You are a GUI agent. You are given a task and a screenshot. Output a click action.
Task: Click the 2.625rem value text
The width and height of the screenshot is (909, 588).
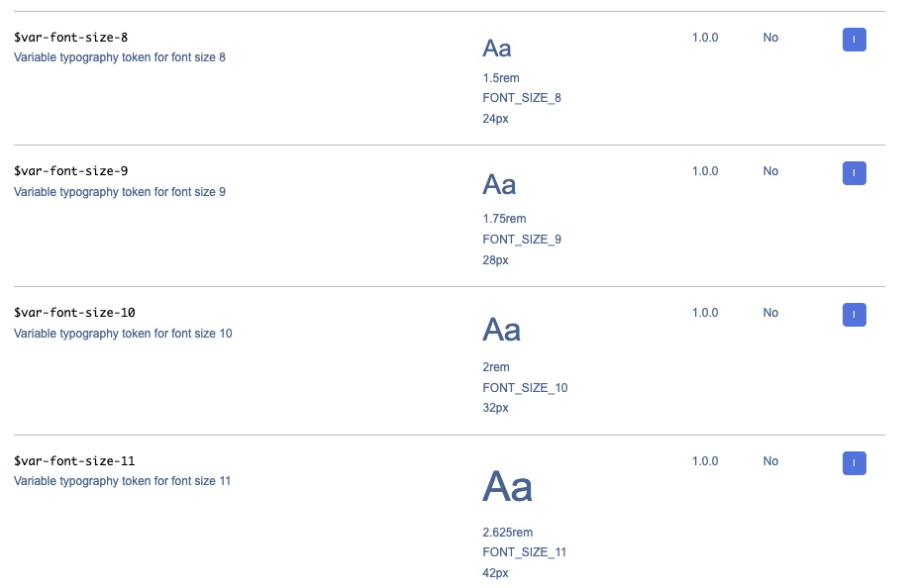pos(507,533)
